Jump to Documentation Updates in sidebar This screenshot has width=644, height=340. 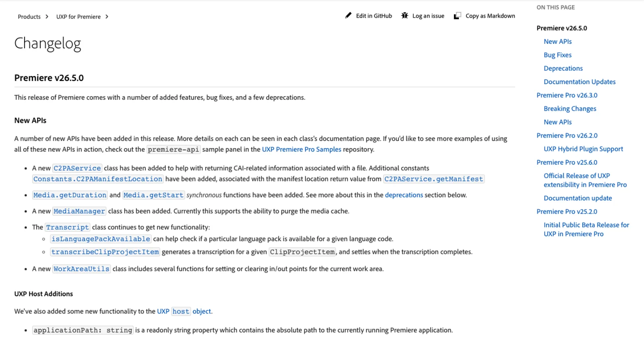(580, 82)
